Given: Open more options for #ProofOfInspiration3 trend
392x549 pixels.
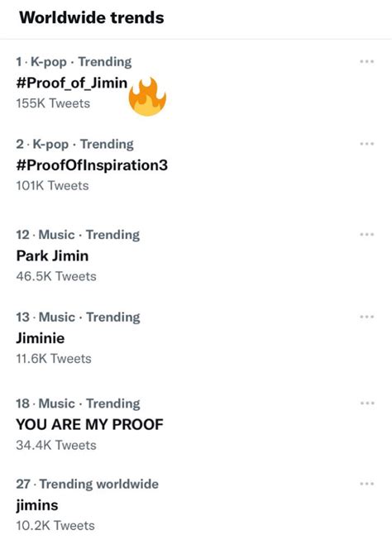Looking at the screenshot, I should tap(367, 144).
